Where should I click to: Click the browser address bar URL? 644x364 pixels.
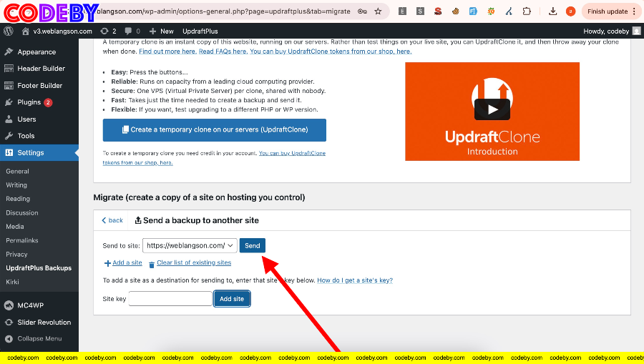[x=224, y=11]
